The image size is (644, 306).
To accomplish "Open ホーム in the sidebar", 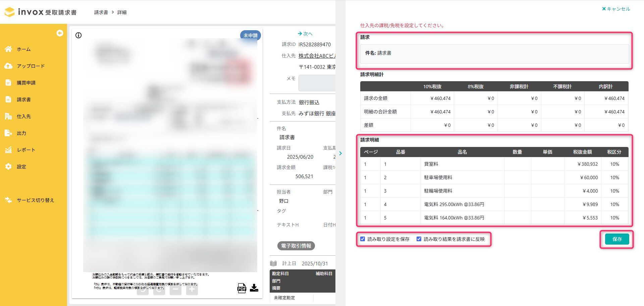I will click(23, 49).
